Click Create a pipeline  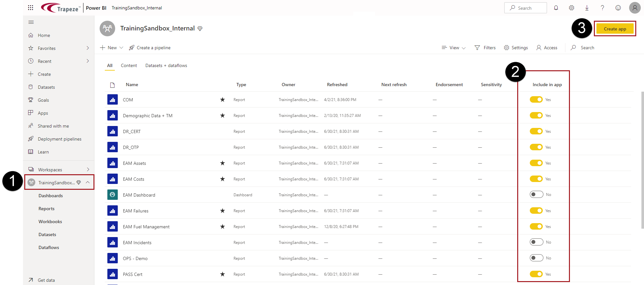point(150,48)
